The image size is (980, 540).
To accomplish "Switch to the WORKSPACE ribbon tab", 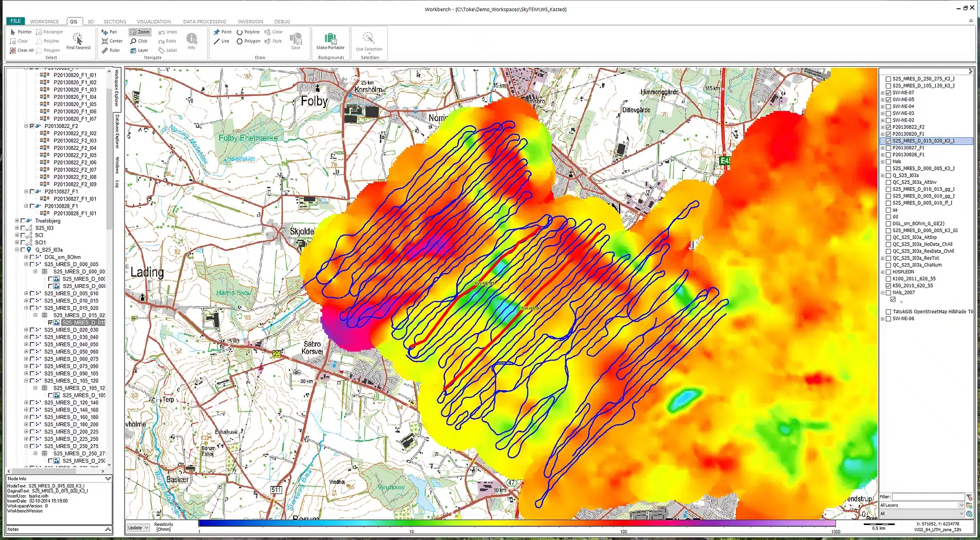I will [x=44, y=21].
